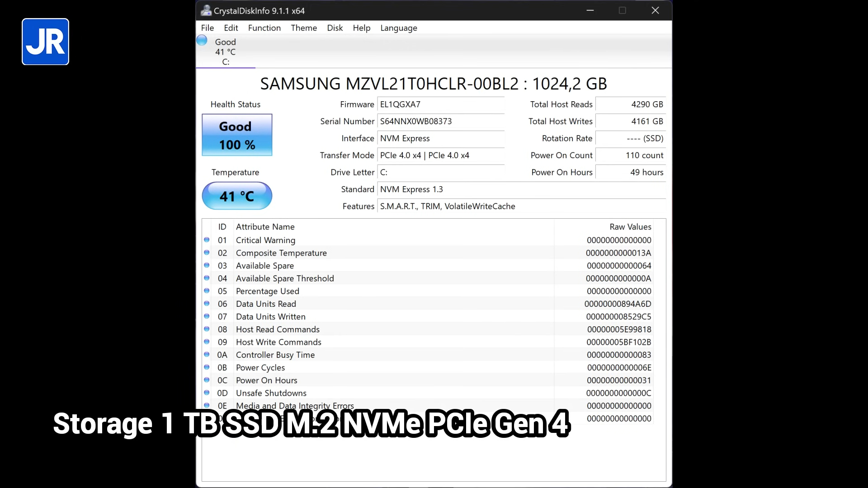The width and height of the screenshot is (868, 488).
Task: Click the status dot for Critical Warning
Action: [x=207, y=240]
